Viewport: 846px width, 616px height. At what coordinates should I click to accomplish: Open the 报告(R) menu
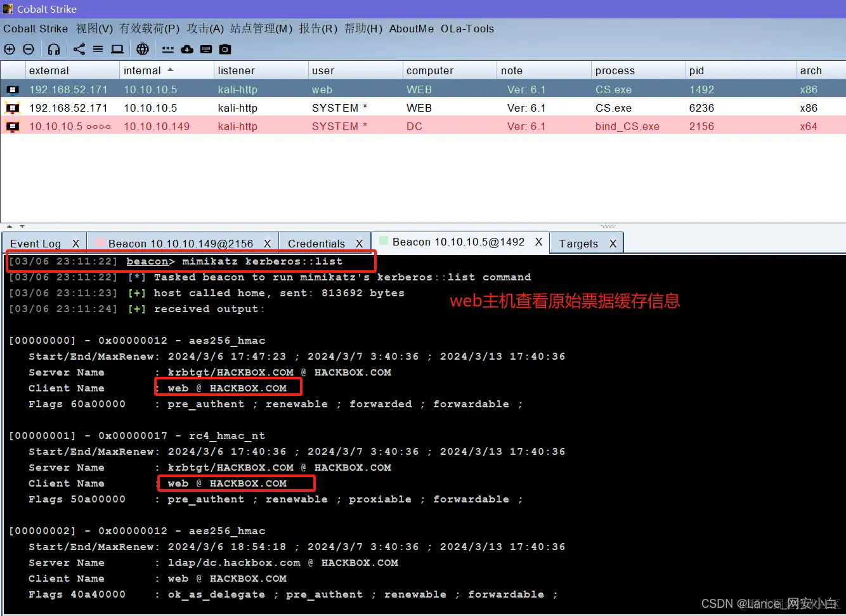(318, 29)
